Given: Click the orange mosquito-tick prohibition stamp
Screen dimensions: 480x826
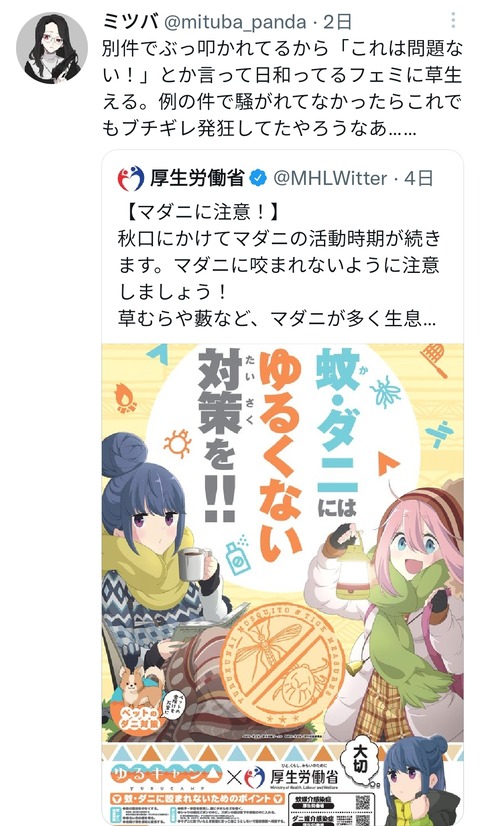Looking at the screenshot, I should coord(282,663).
